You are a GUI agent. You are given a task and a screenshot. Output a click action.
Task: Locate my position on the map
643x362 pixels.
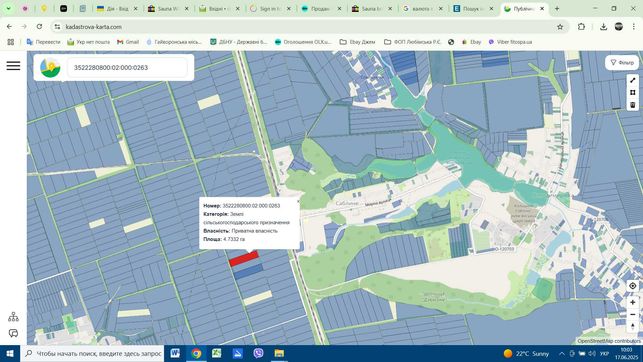[x=633, y=286]
